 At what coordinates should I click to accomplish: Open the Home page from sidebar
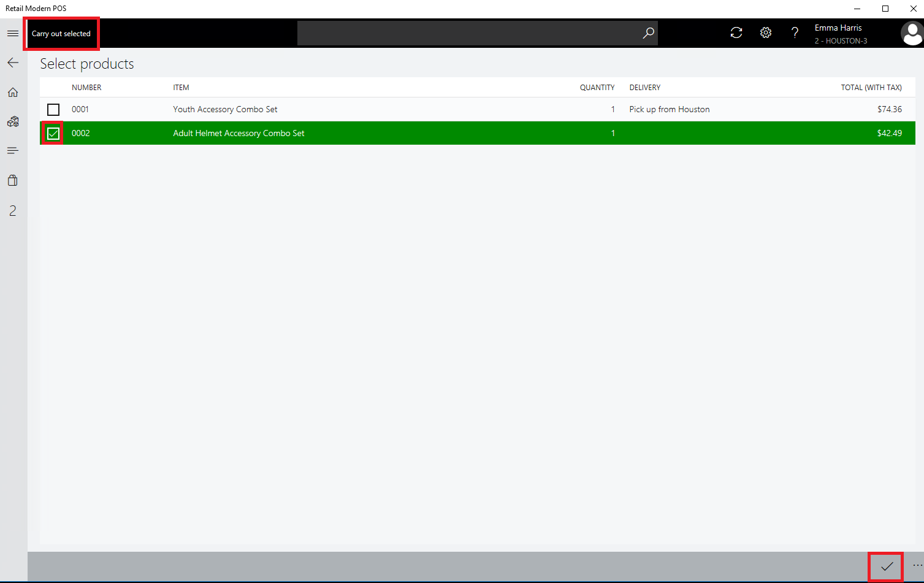pos(13,93)
